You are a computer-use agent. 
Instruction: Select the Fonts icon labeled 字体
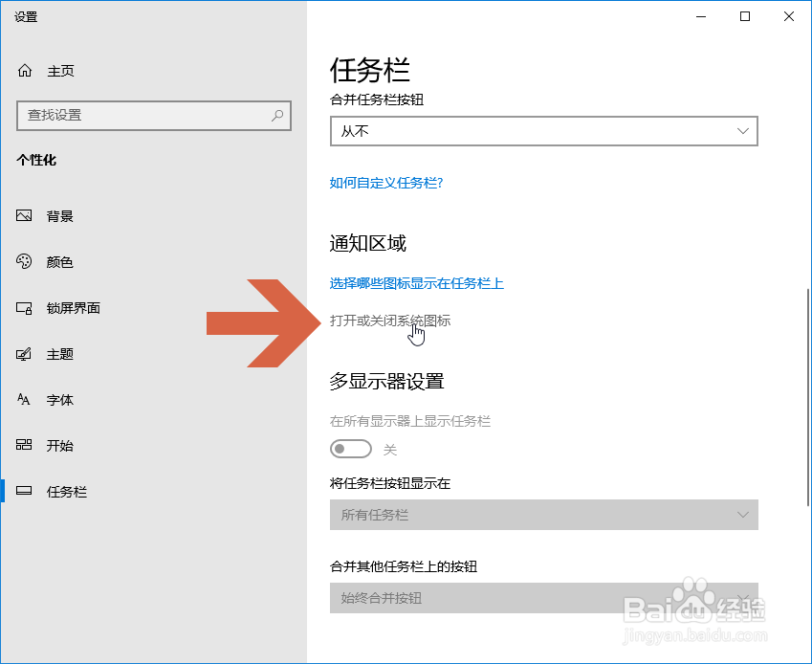(23, 399)
